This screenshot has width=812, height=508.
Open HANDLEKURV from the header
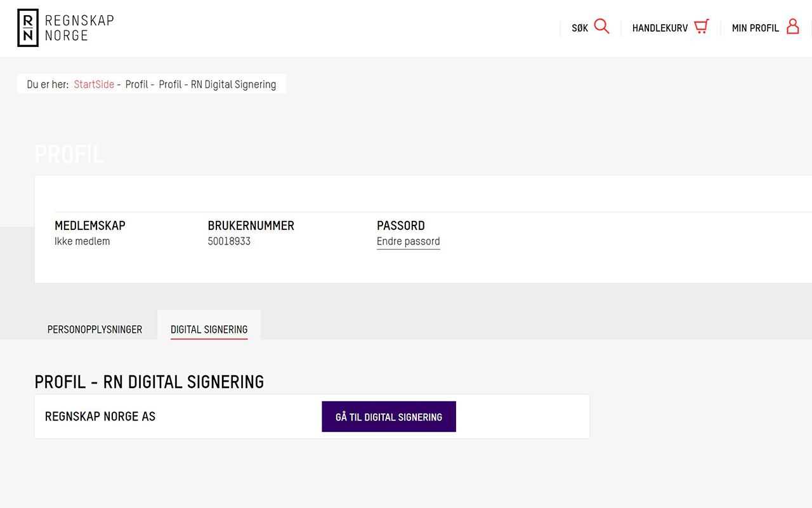point(660,28)
